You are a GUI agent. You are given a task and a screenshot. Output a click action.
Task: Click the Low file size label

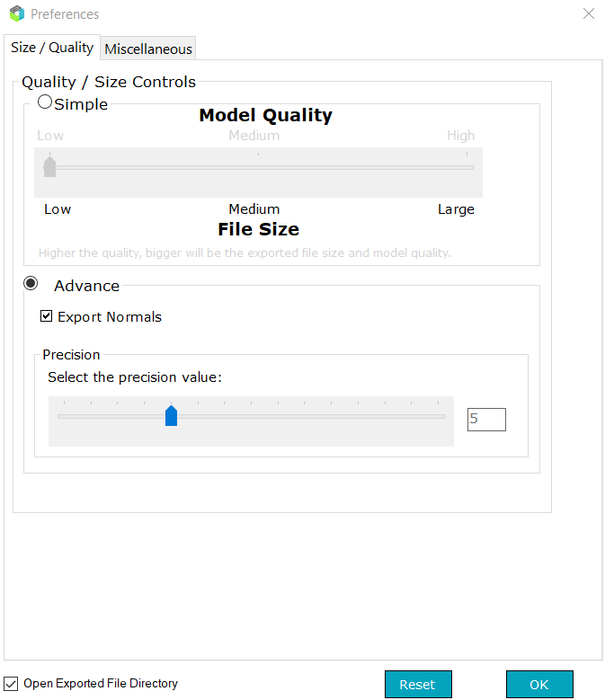[58, 209]
